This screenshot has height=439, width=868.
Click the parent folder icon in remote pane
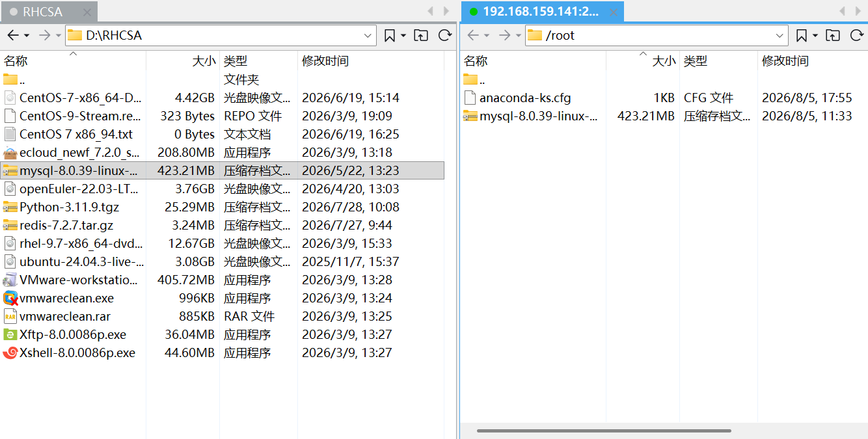pyautogui.click(x=470, y=80)
